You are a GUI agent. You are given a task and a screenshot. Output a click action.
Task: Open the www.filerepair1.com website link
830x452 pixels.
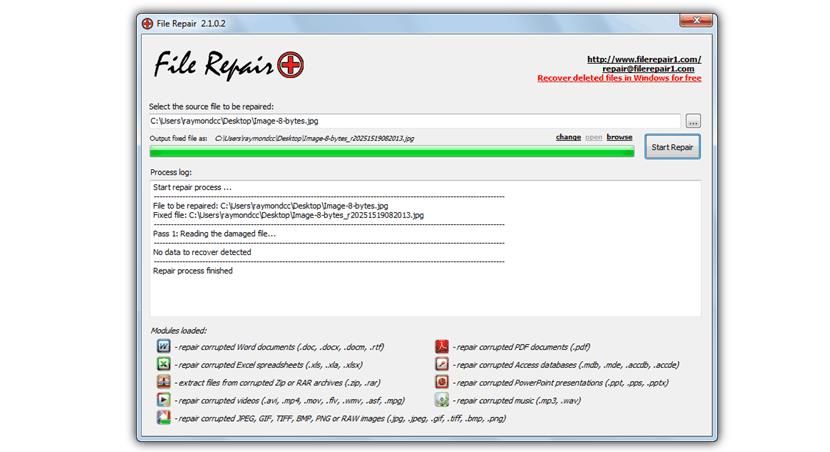pos(643,59)
